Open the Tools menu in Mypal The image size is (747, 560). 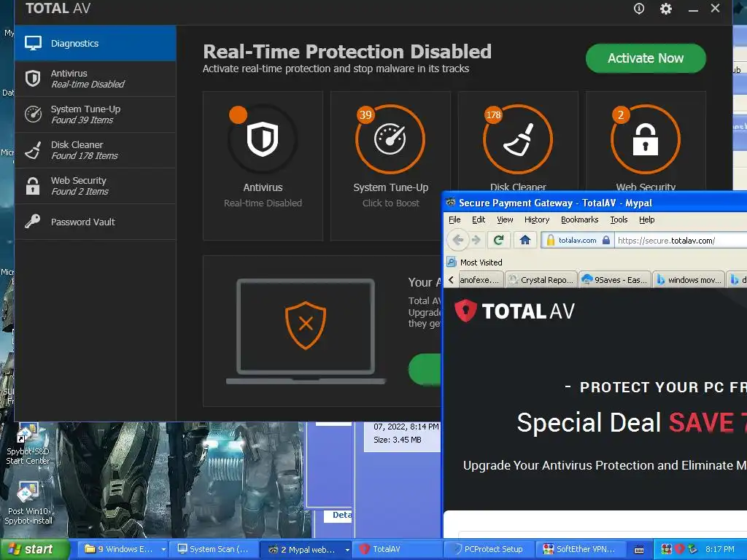619,219
